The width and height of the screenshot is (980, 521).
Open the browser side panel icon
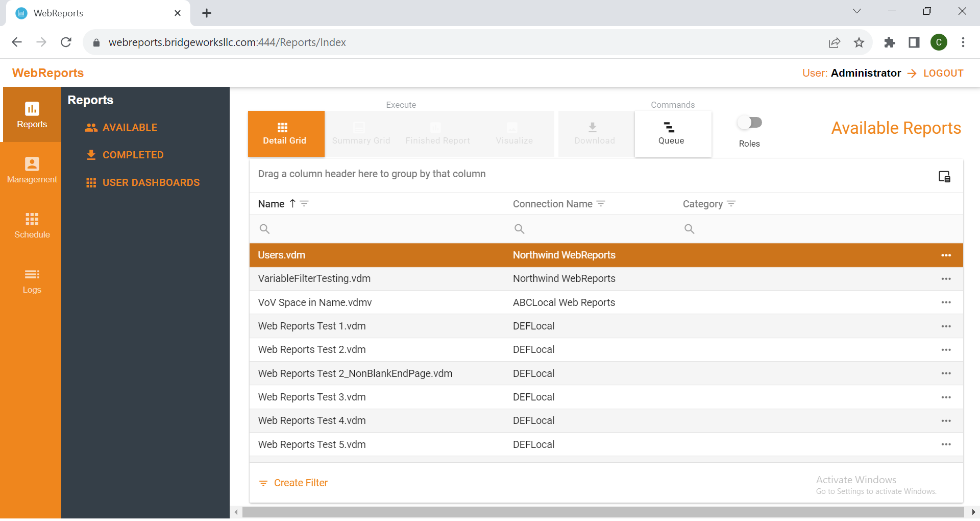[x=914, y=42]
